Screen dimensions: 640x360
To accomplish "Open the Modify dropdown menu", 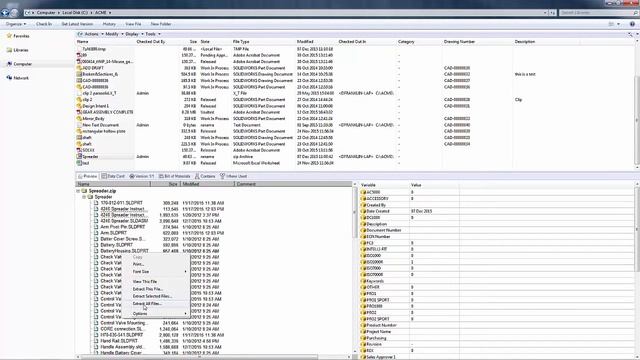I will pos(114,34).
